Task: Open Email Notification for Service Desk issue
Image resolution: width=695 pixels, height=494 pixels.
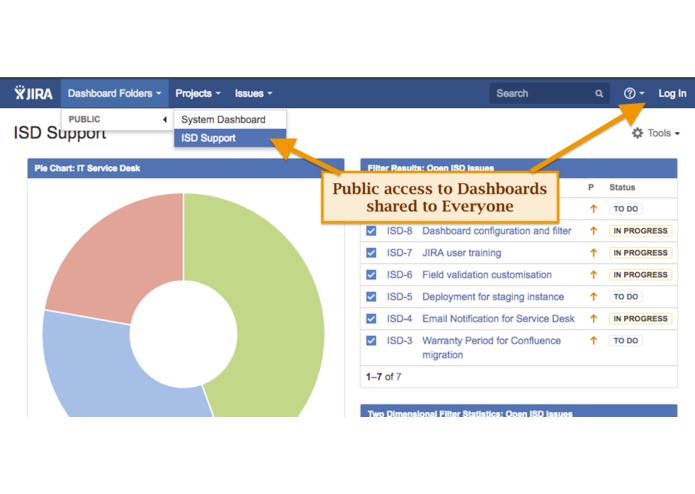Action: (x=499, y=319)
